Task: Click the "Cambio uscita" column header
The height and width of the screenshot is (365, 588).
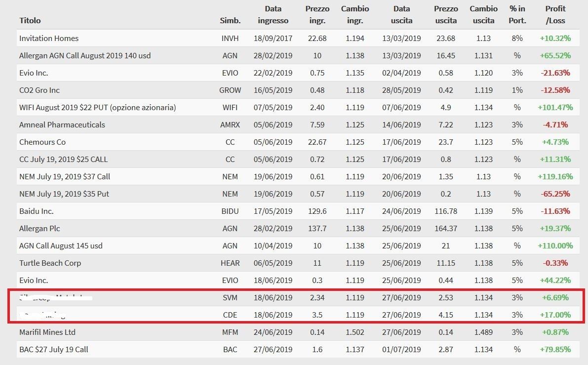Action: click(x=483, y=15)
